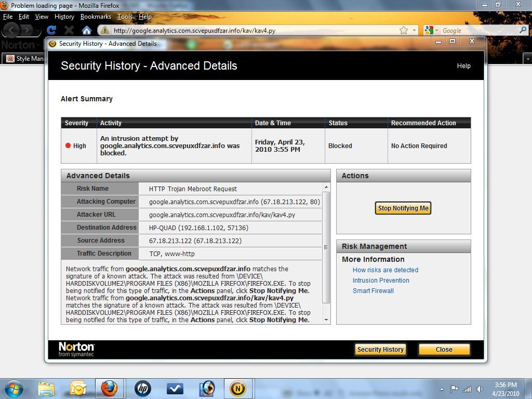The width and height of the screenshot is (532, 399).
Task: Click the Firefox address bar URL field
Action: [249, 31]
